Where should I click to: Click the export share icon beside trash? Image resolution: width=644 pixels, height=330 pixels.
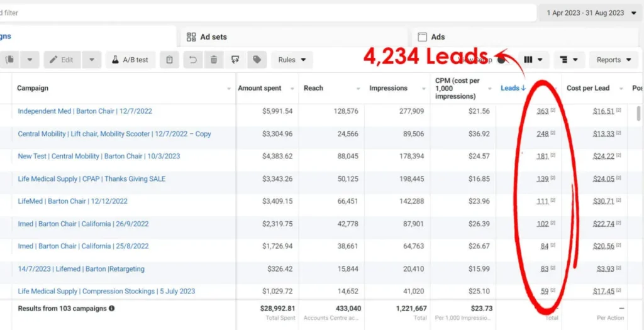tap(235, 60)
